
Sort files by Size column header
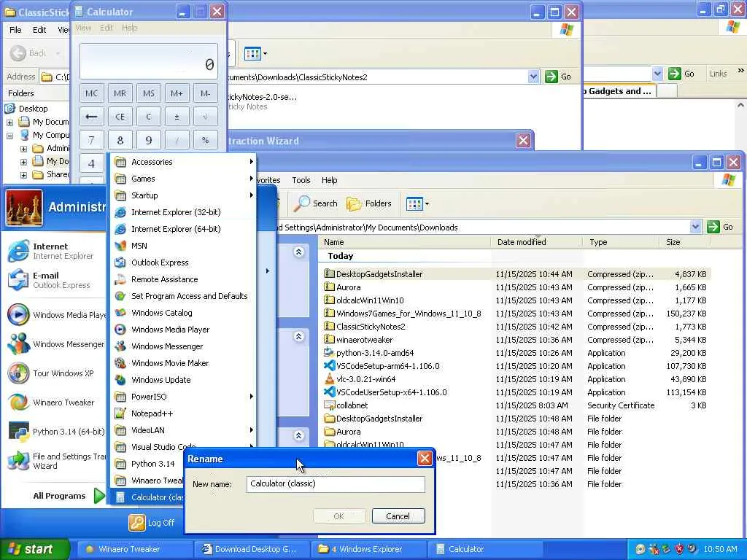point(684,242)
